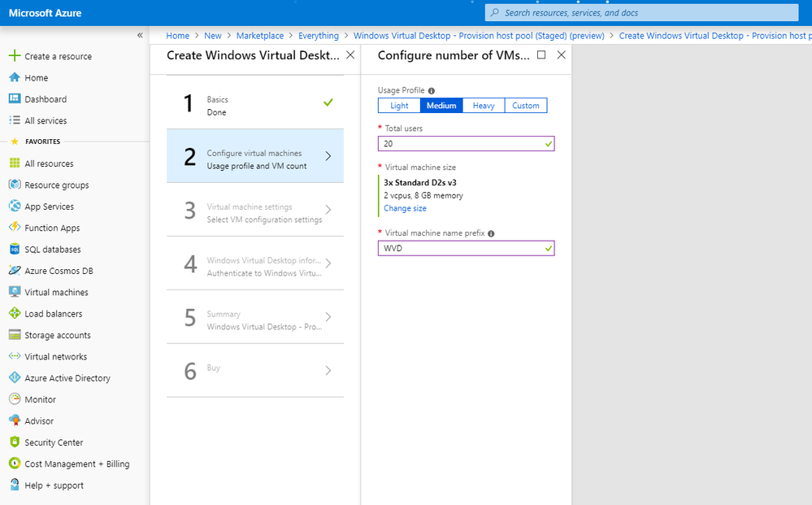812x505 pixels.
Task: Click the Microsoft Azure logo text
Action: [x=45, y=13]
